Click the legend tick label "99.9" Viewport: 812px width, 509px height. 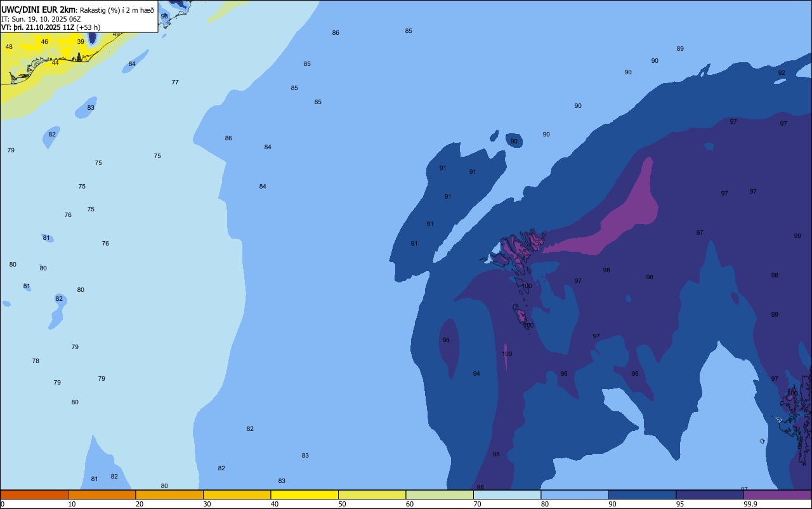click(750, 504)
